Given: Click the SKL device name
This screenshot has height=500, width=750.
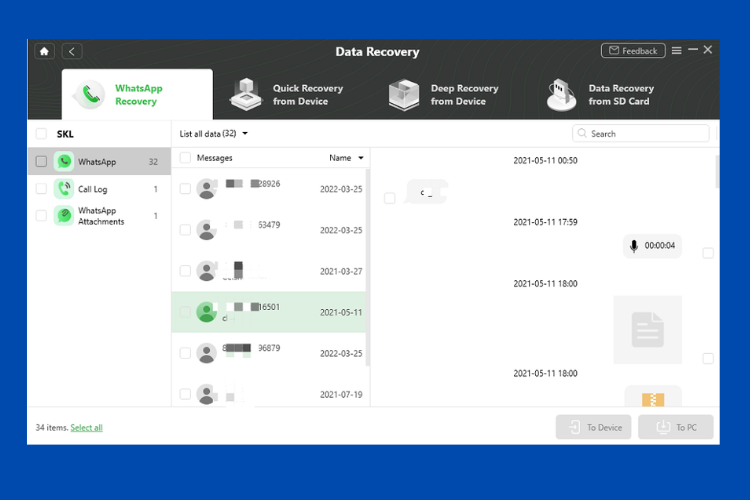Looking at the screenshot, I should [x=65, y=134].
